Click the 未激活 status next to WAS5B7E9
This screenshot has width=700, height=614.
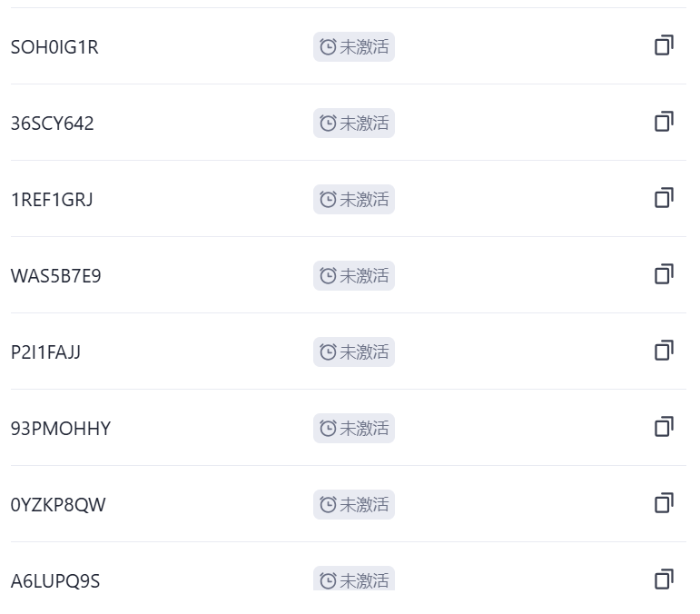click(x=354, y=276)
